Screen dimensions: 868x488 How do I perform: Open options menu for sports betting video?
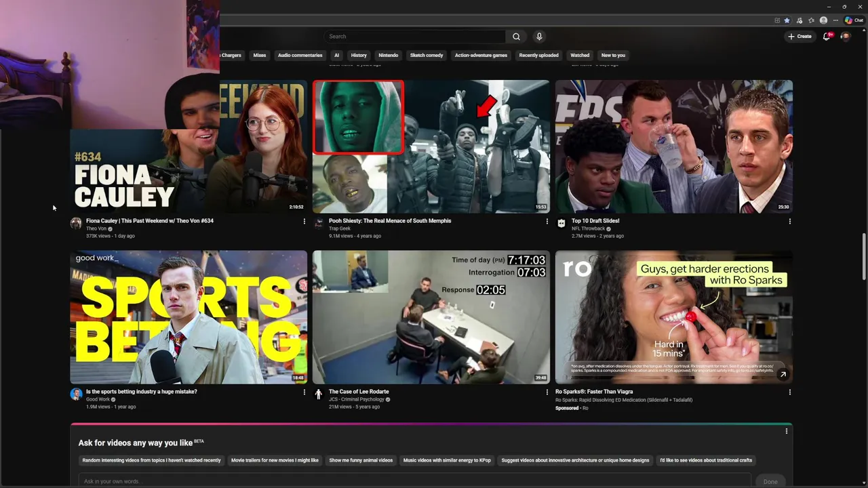click(x=304, y=392)
